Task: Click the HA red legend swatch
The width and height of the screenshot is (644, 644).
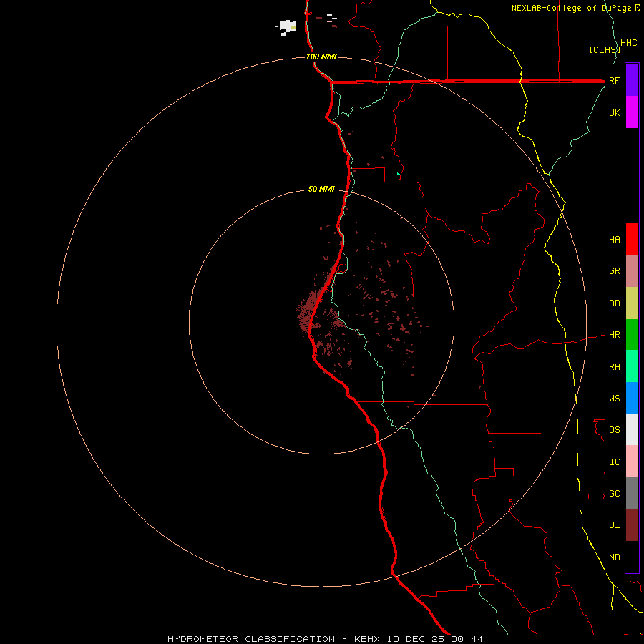Action: click(632, 239)
